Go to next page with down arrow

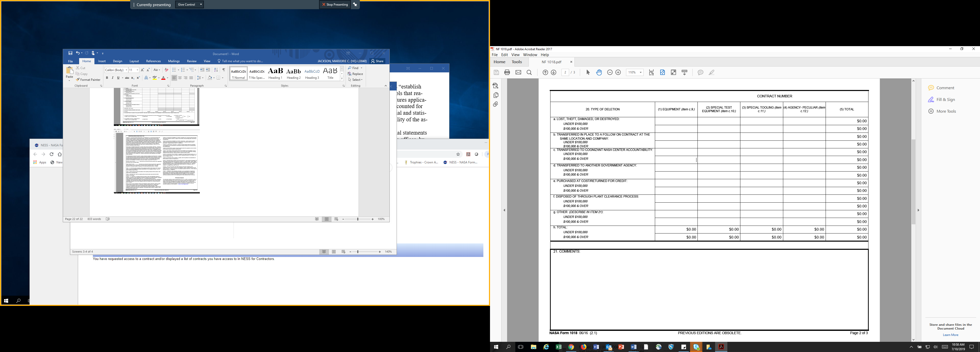coord(554,73)
